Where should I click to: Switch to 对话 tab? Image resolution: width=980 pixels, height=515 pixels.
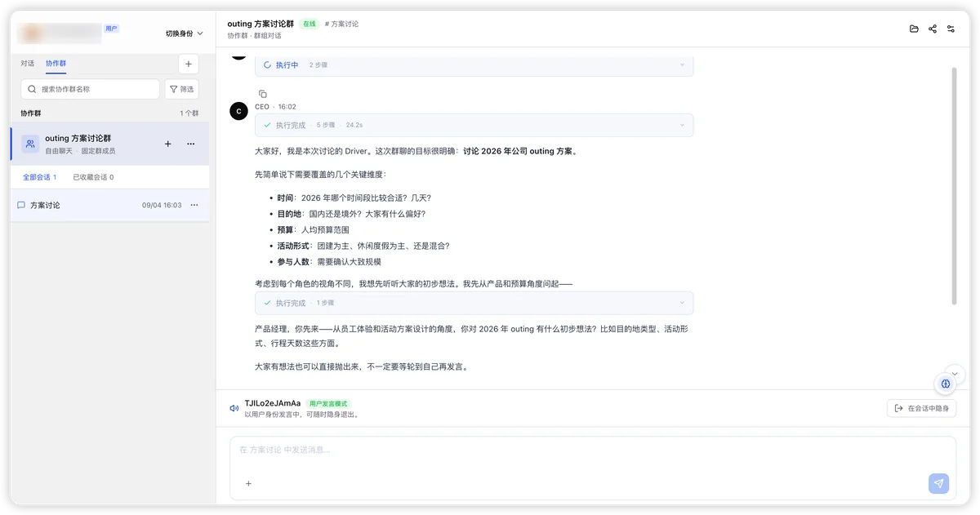28,64
